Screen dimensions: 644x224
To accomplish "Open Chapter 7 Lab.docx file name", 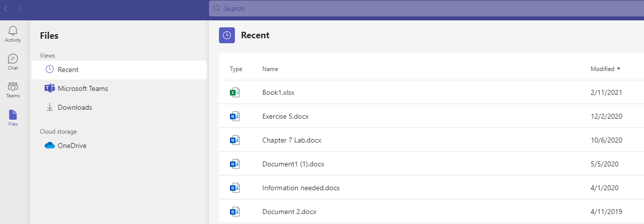I will coord(292,140).
